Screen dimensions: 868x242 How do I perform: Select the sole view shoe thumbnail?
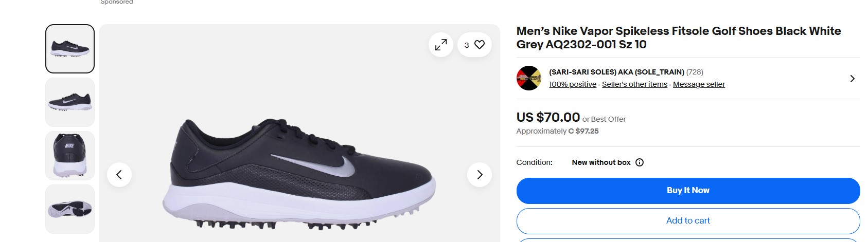[70, 209]
